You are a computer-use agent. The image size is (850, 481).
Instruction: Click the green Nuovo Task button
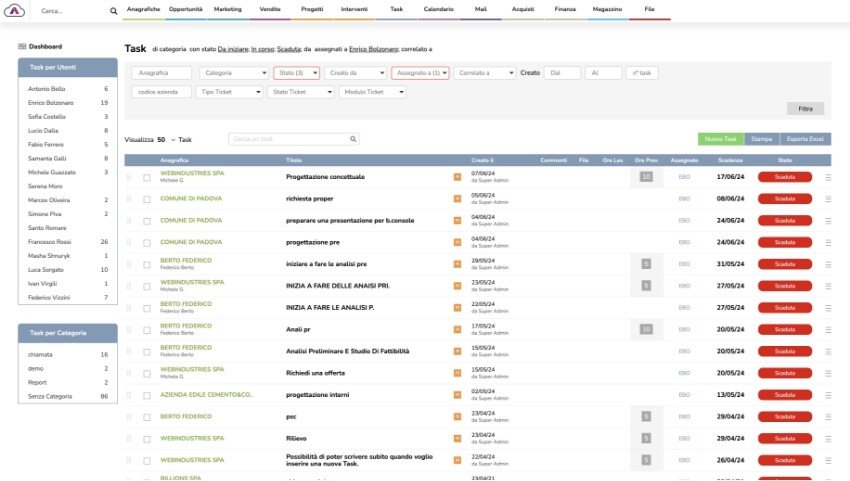(x=720, y=139)
